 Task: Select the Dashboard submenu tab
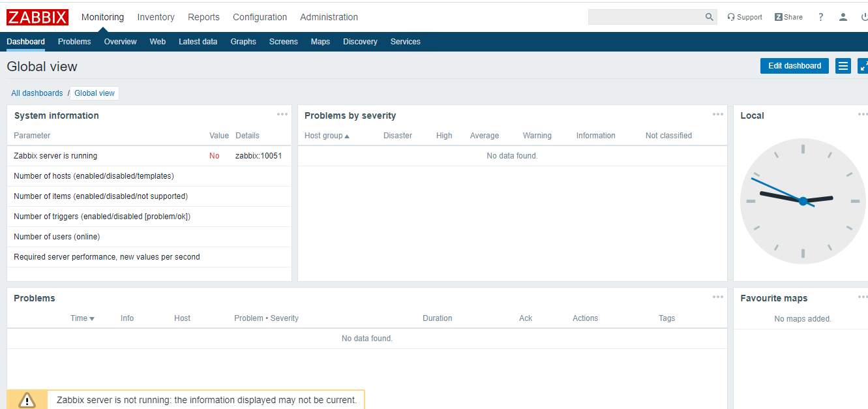pyautogui.click(x=25, y=42)
